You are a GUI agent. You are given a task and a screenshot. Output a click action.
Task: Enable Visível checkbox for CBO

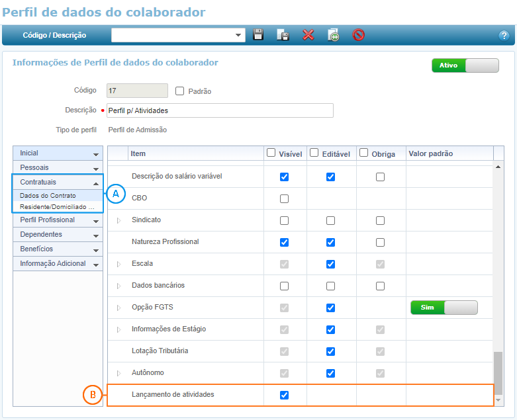tap(284, 198)
